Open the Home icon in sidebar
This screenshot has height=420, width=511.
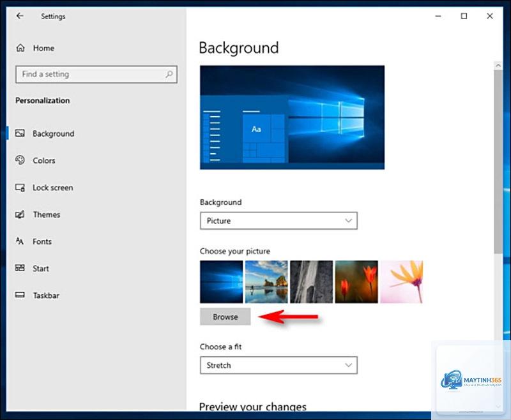pyautogui.click(x=20, y=48)
